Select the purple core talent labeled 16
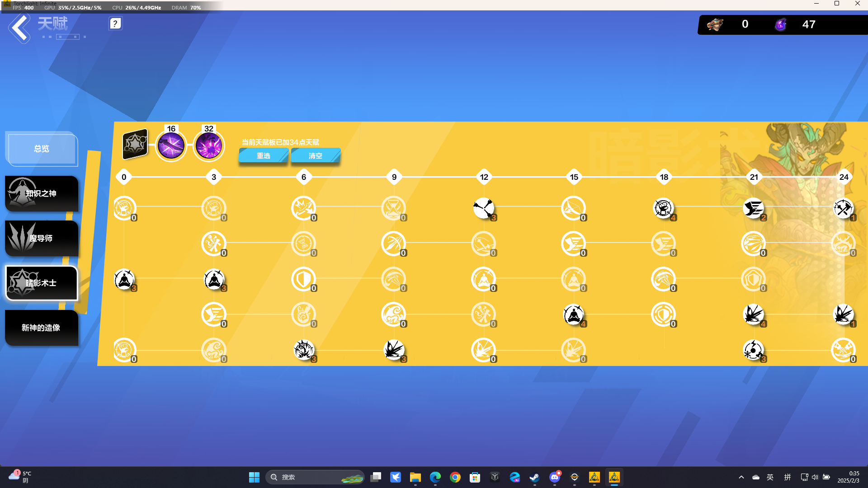The image size is (868, 488). click(x=171, y=145)
